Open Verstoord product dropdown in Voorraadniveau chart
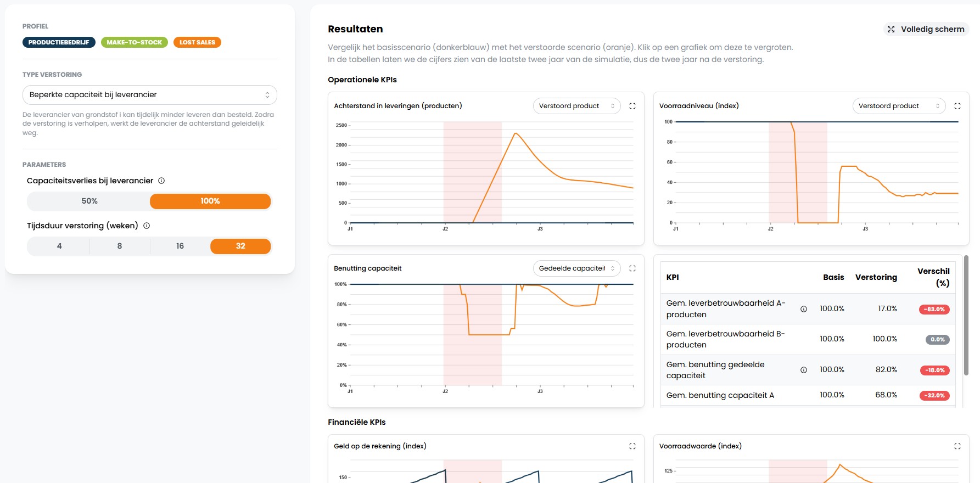Image resolution: width=980 pixels, height=483 pixels. [899, 106]
